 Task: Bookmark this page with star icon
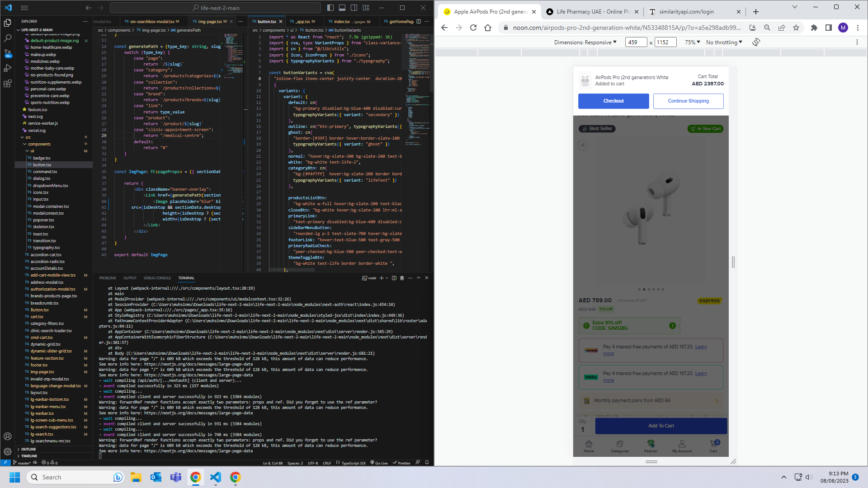(x=796, y=28)
